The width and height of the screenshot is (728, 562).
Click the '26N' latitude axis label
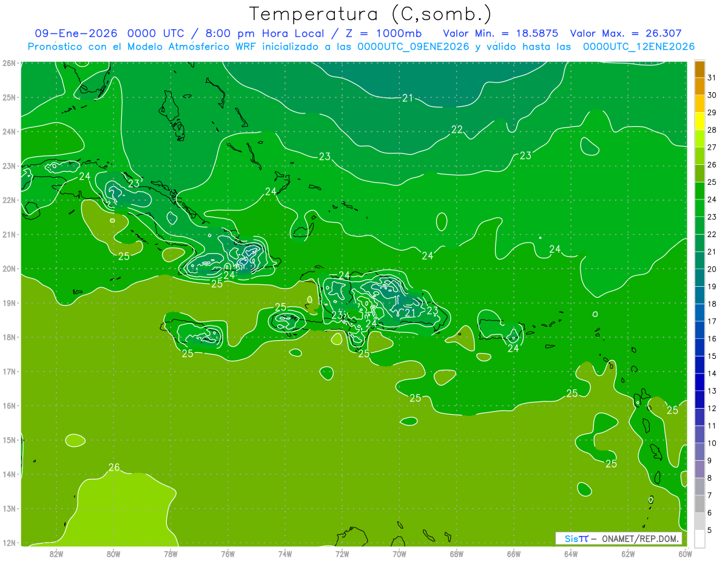8,63
